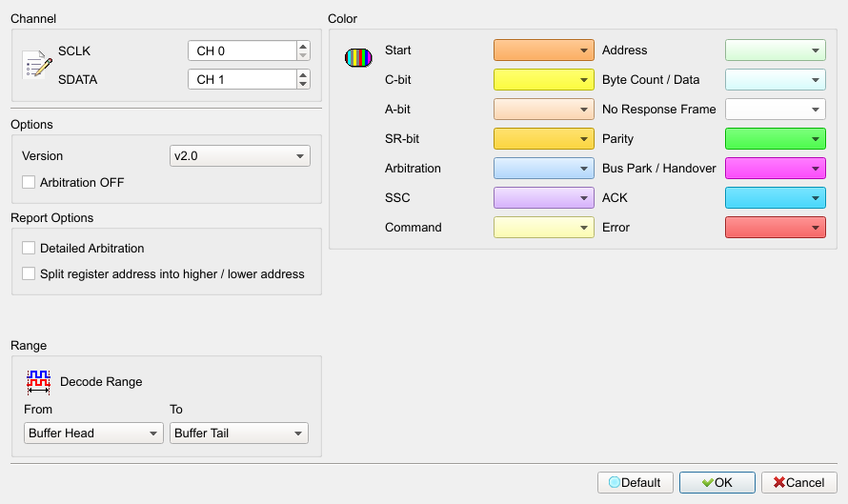Decrement the SCLK channel spinner down arrow
This screenshot has height=504, width=848.
tap(303, 55)
